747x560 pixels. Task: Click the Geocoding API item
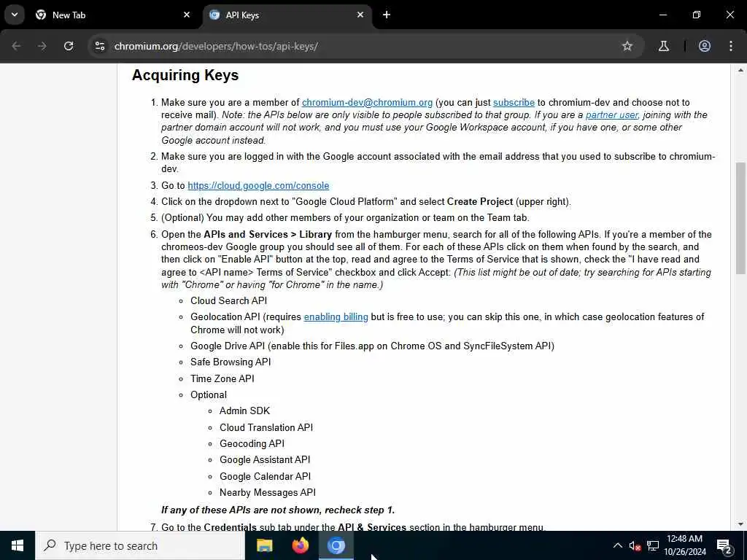(x=252, y=444)
